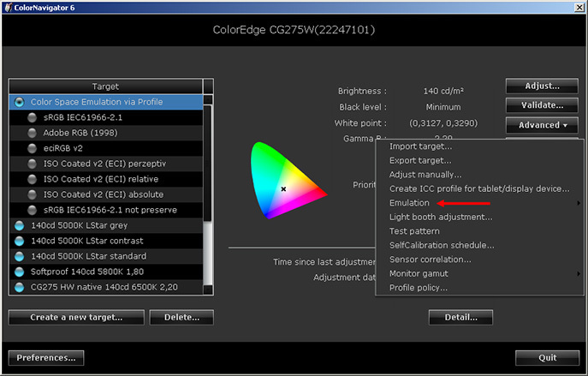The height and width of the screenshot is (376, 588).
Task: Click the Validate... button
Action: pyautogui.click(x=542, y=105)
